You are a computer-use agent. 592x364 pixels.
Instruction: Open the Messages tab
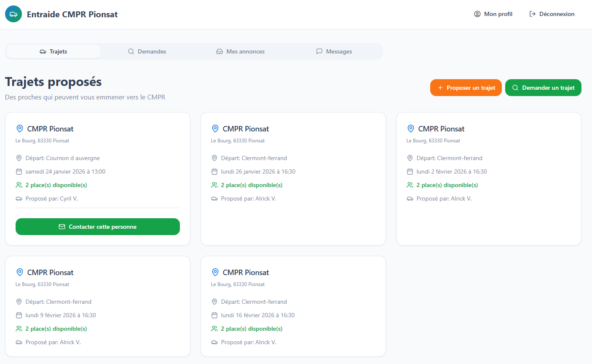click(334, 51)
